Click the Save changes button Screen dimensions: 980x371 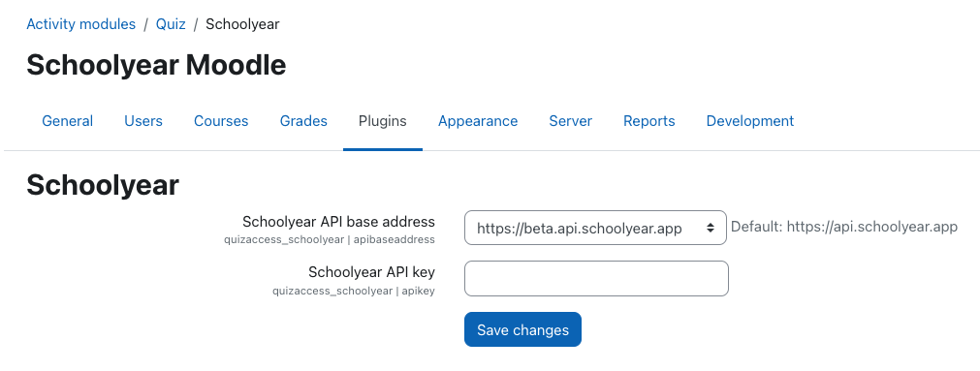522,329
